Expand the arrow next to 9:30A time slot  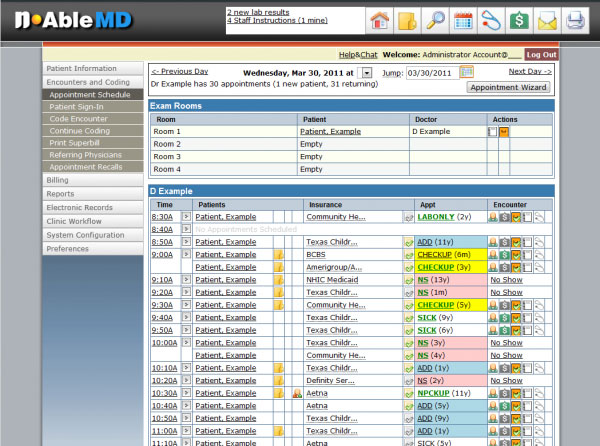coord(186,304)
